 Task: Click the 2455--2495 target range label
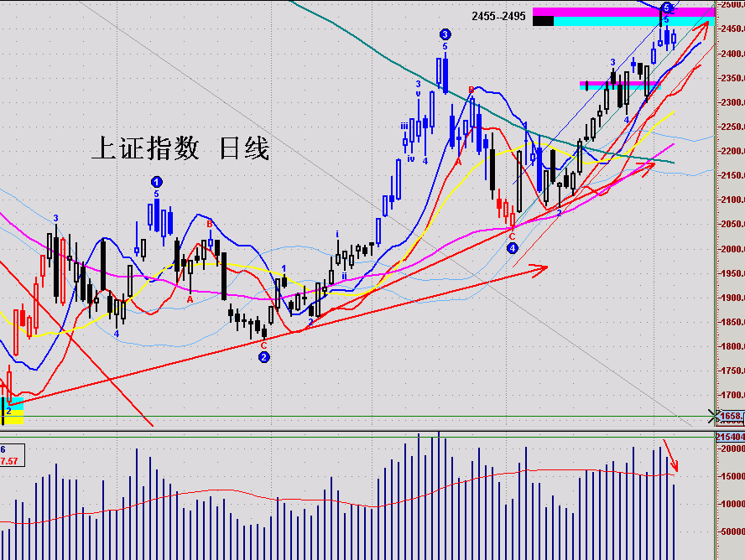pos(499,16)
